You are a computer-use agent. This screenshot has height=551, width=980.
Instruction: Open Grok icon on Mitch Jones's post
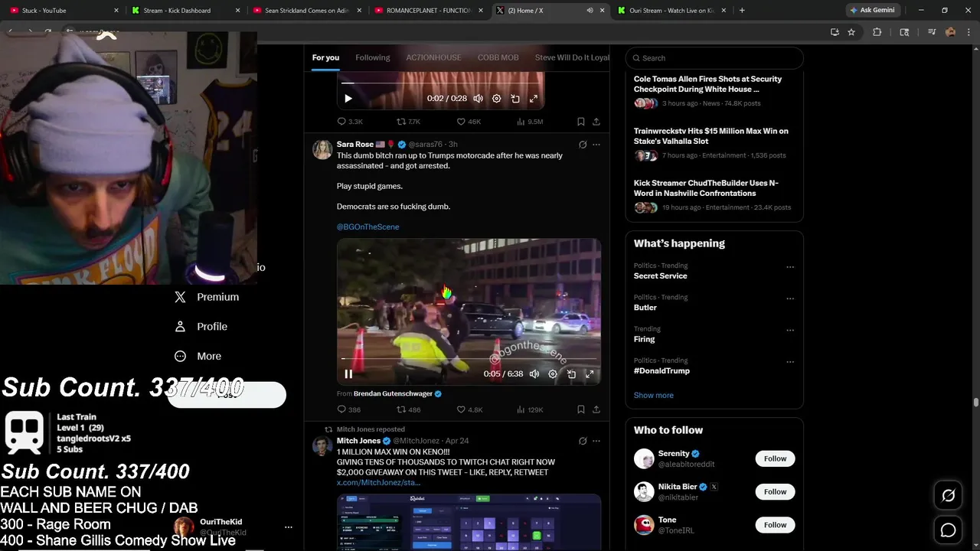(583, 441)
